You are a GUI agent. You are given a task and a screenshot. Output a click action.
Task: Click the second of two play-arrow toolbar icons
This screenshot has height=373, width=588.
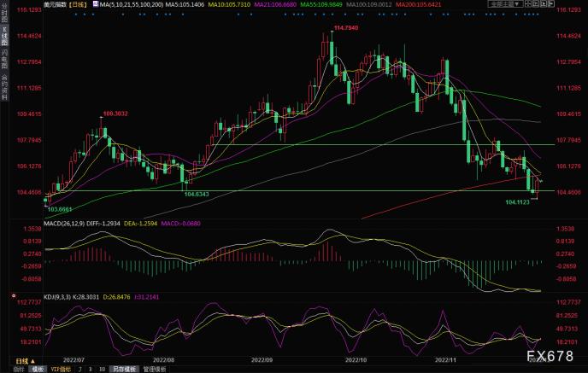[x=544, y=3]
